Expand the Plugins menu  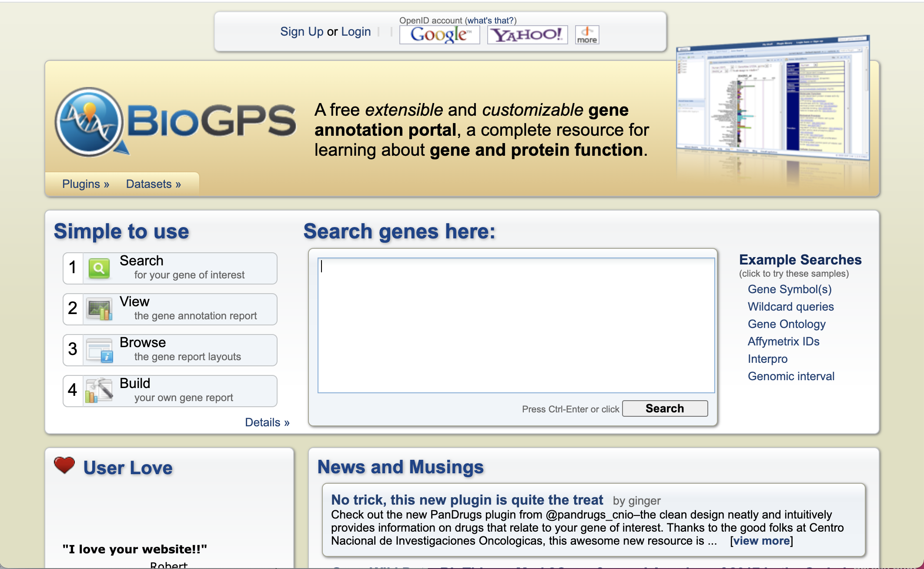(83, 184)
